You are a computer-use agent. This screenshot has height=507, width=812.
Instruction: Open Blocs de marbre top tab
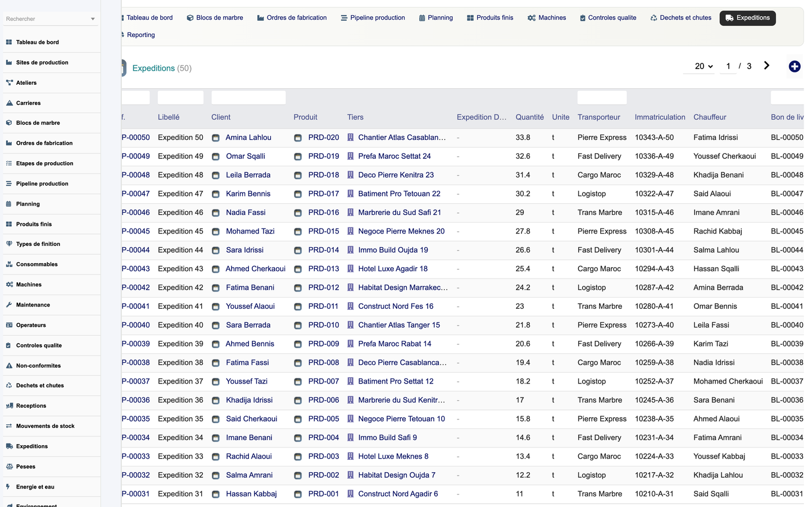[215, 18]
